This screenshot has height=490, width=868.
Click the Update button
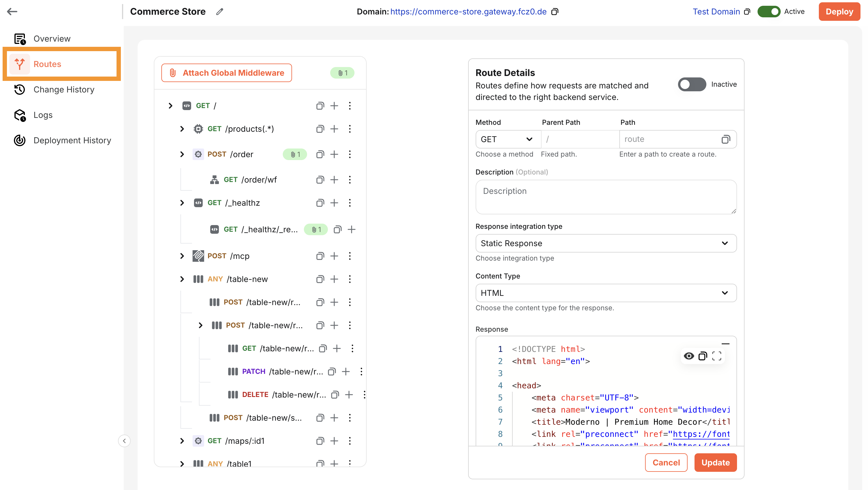(x=715, y=463)
